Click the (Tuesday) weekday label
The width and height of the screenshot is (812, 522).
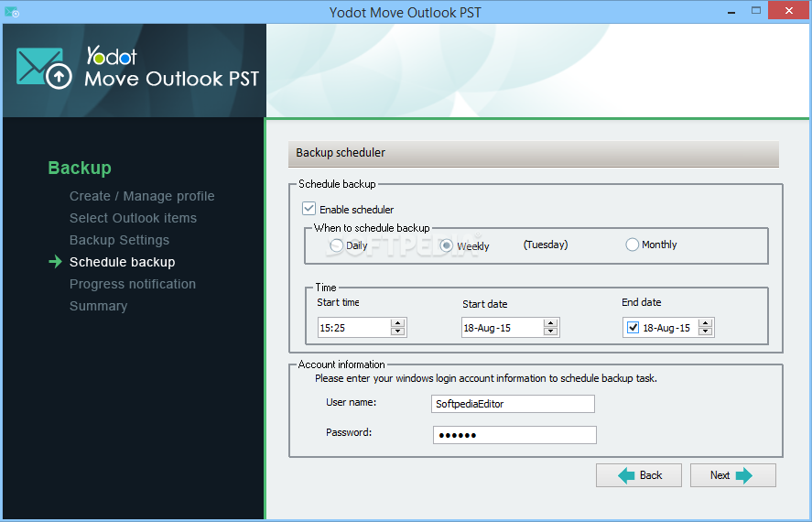pyautogui.click(x=546, y=245)
